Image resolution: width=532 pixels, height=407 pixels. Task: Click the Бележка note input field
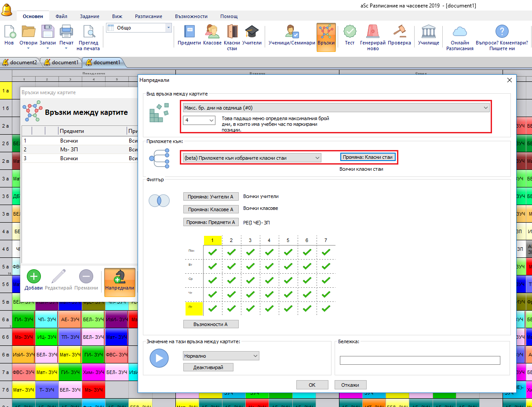click(420, 360)
